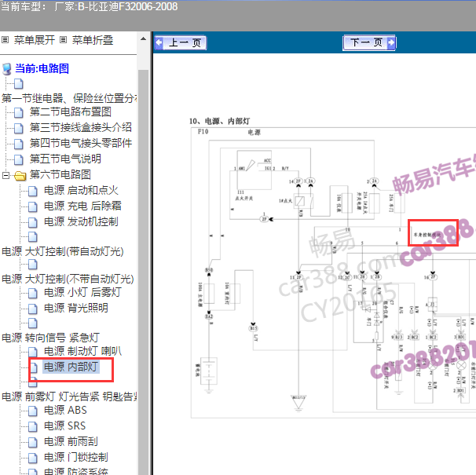
Task: Click the blank page icon under 当前:电路图
Action: tap(19, 84)
